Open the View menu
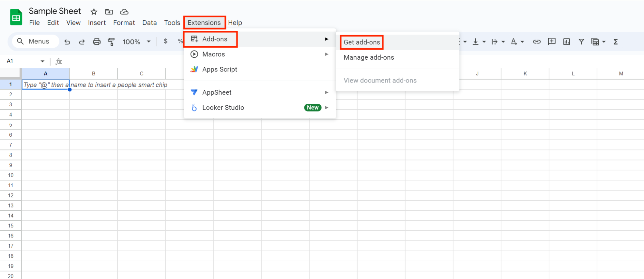The image size is (644, 279). click(x=73, y=23)
